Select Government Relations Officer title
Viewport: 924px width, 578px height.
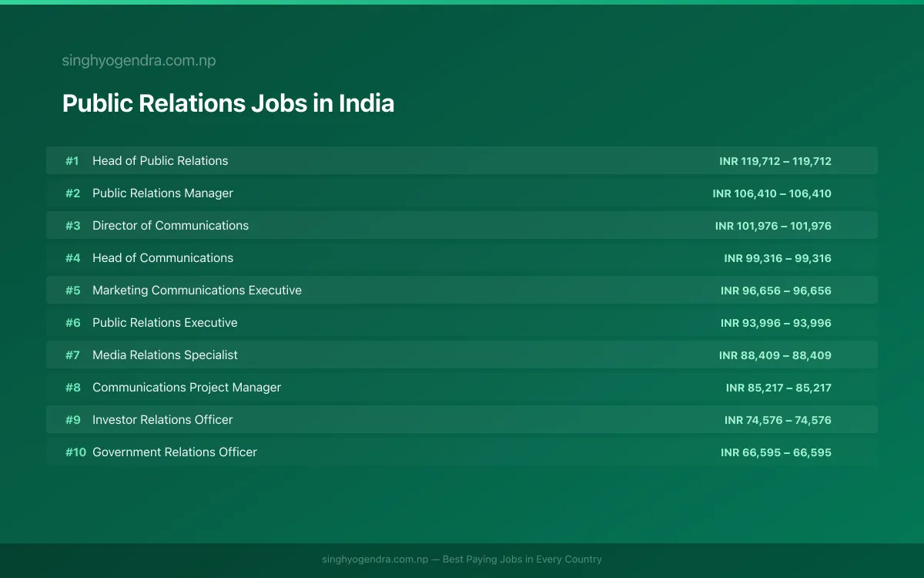coord(175,452)
